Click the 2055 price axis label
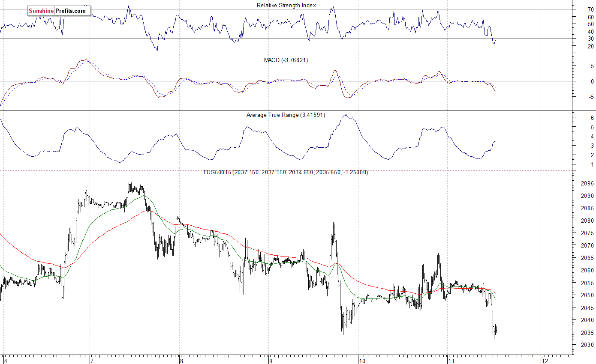This screenshot has width=596, height=364. coord(587,283)
